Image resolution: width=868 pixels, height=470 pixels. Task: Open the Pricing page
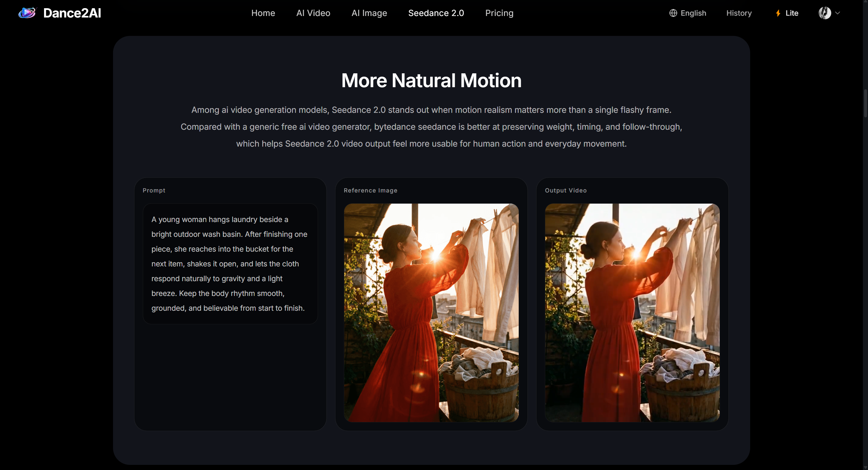[499, 13]
